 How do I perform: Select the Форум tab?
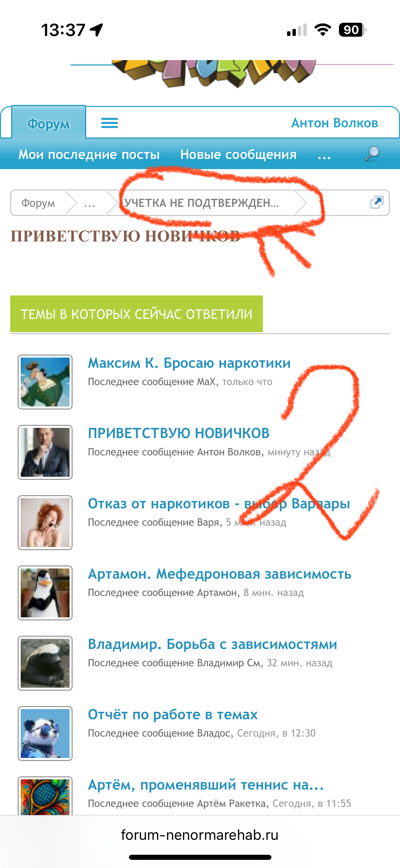click(49, 123)
